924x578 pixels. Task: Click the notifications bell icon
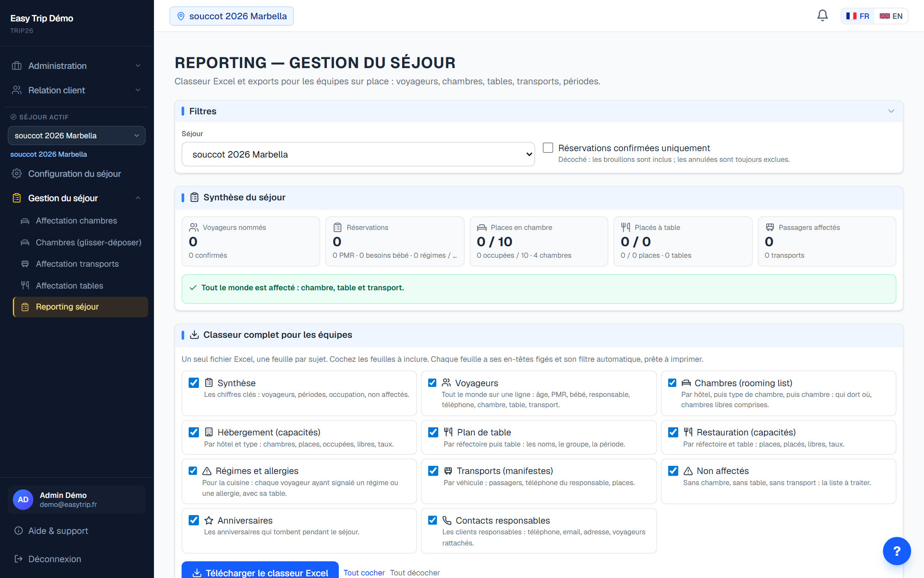pos(822,16)
